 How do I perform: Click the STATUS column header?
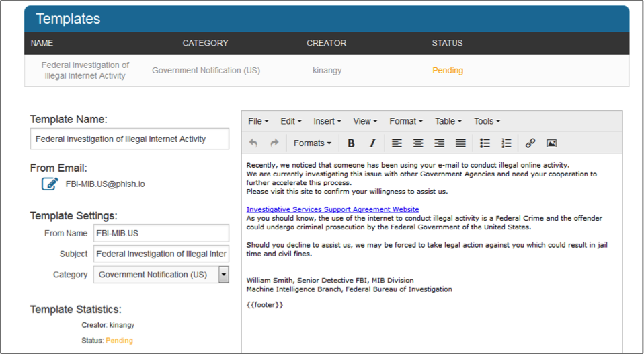point(447,43)
